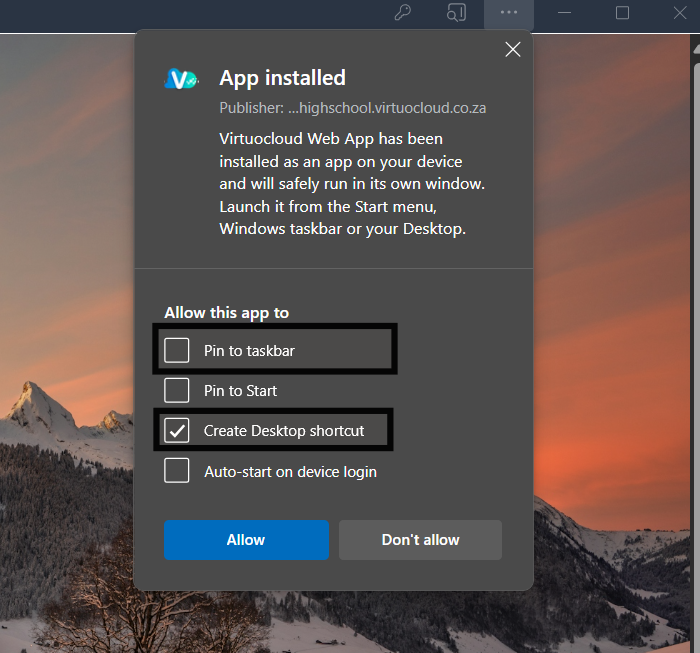Open the three-dot Settings and more menu
The image size is (700, 653).
click(x=509, y=13)
